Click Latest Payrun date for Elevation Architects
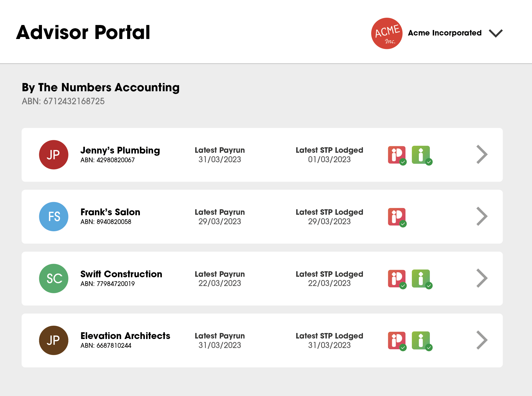 pyautogui.click(x=220, y=345)
